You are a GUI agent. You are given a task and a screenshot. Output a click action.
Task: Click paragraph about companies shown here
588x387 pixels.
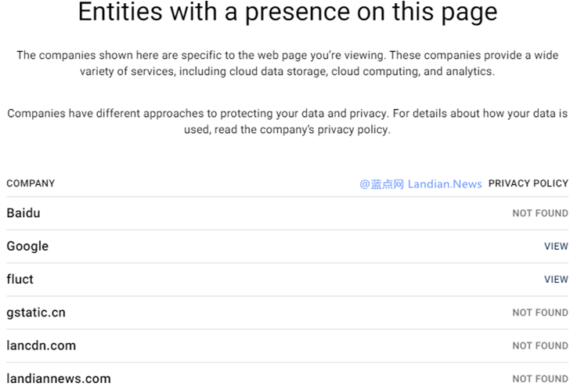[287, 56]
